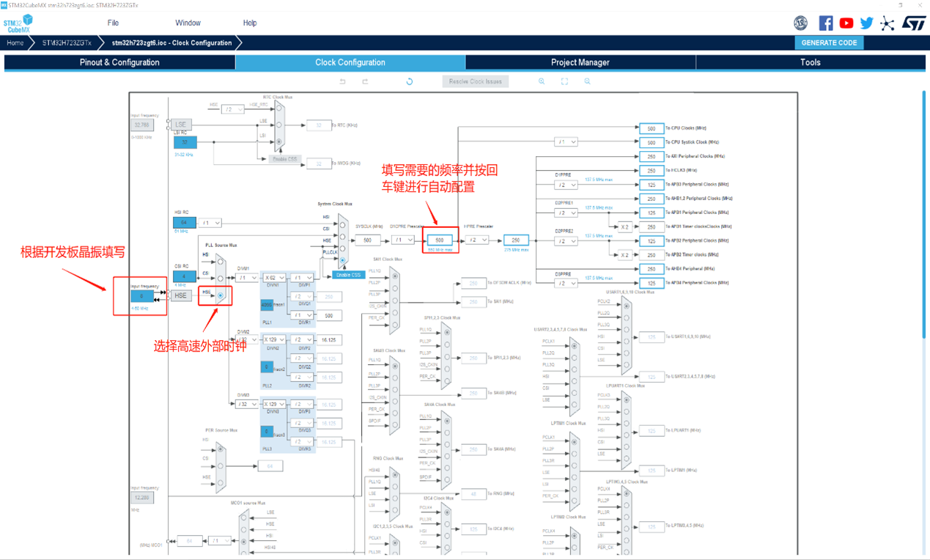Open the Window menu

188,23
